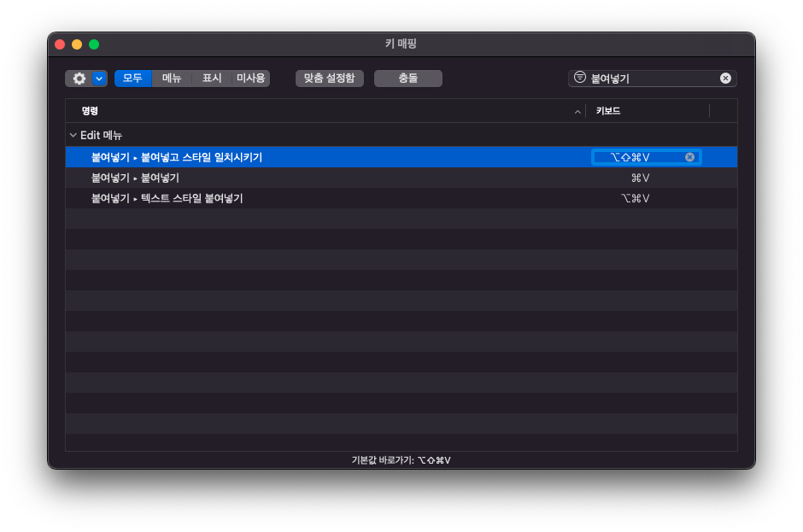
Task: Open the search filter options icon
Action: [x=580, y=78]
